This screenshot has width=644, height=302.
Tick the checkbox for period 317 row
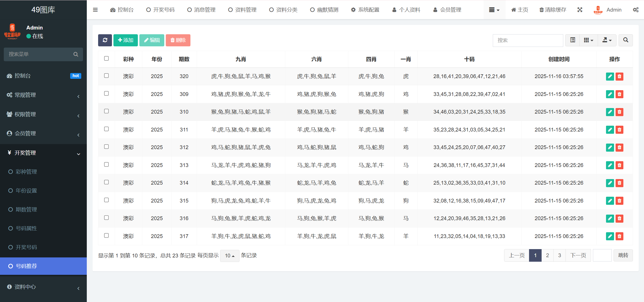tap(106, 236)
